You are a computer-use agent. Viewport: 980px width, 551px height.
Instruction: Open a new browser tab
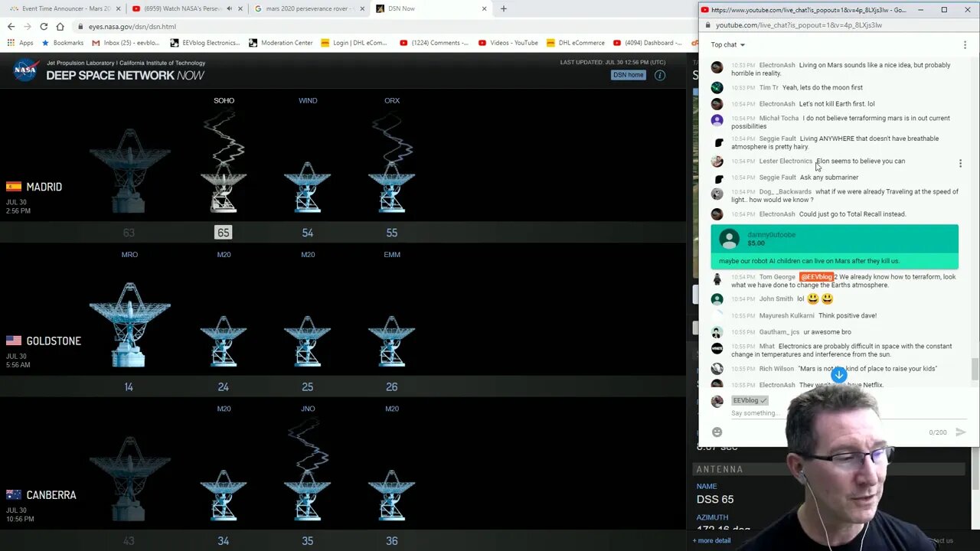coord(503,8)
